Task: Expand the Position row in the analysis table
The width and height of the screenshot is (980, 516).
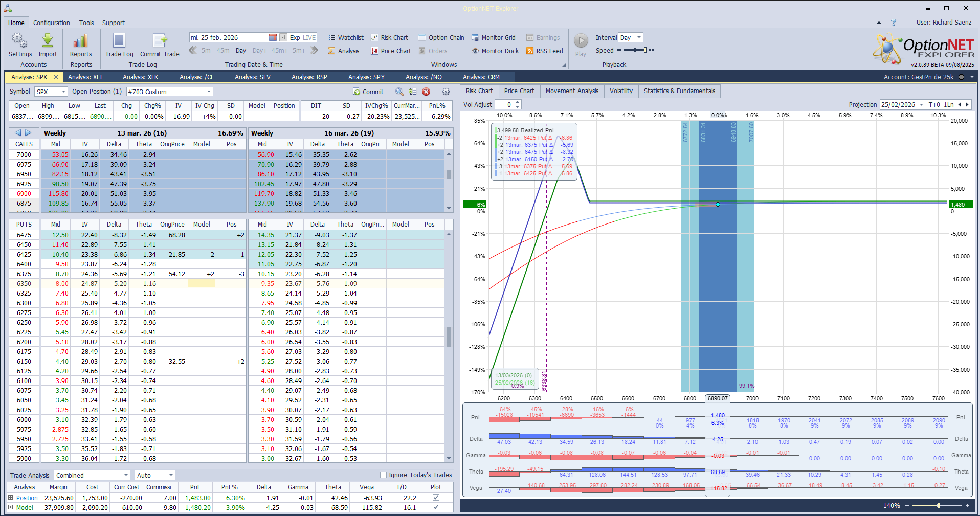Action: point(11,498)
